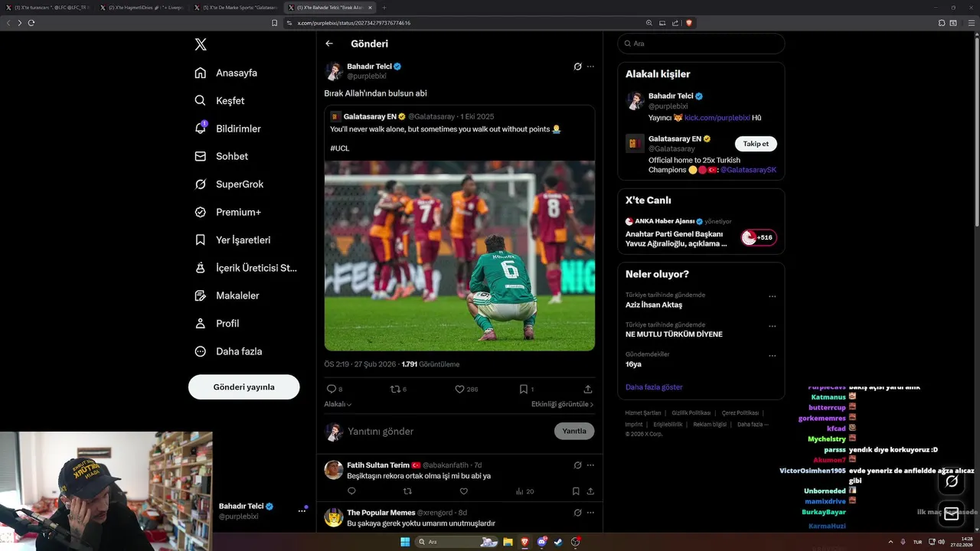Open floating Grok button at bottom right

pos(952,481)
